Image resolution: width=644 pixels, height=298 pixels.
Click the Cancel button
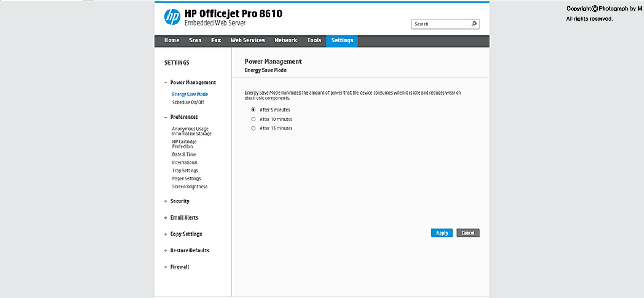coord(468,233)
